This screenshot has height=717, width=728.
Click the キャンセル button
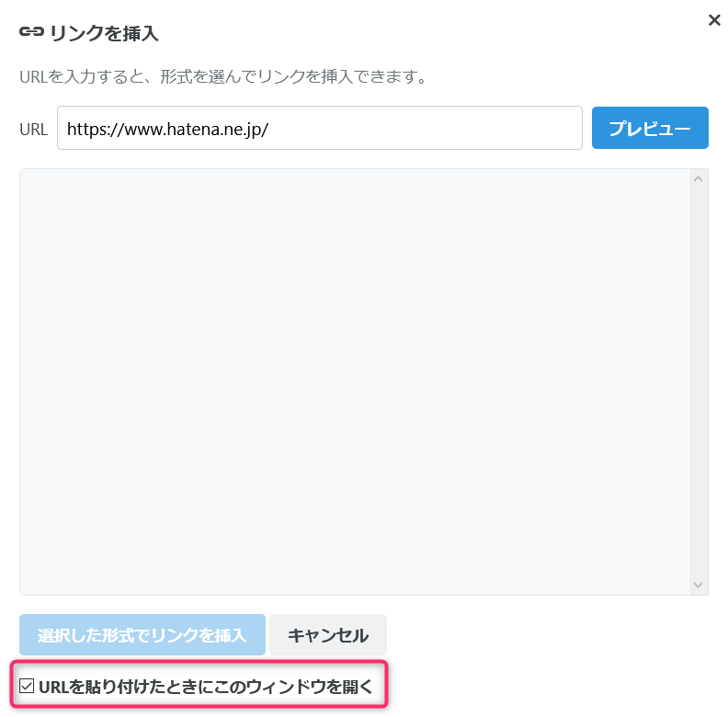pos(328,635)
